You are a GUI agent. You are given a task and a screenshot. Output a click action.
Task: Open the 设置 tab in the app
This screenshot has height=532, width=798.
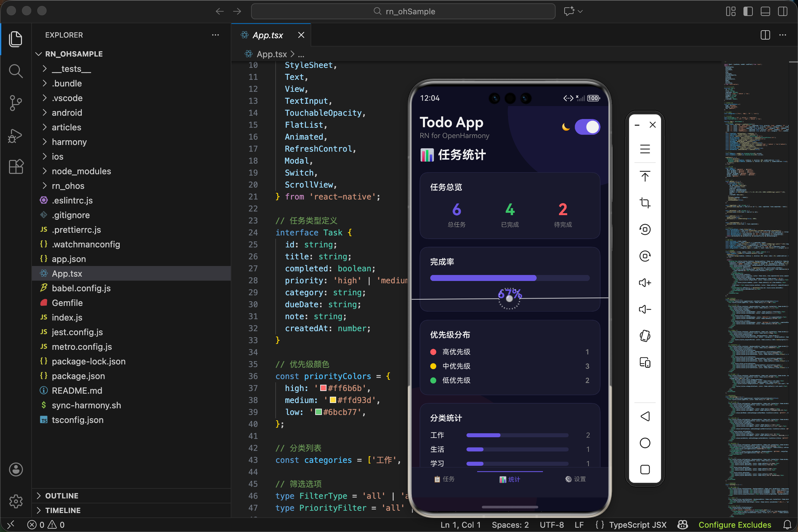[x=576, y=479]
